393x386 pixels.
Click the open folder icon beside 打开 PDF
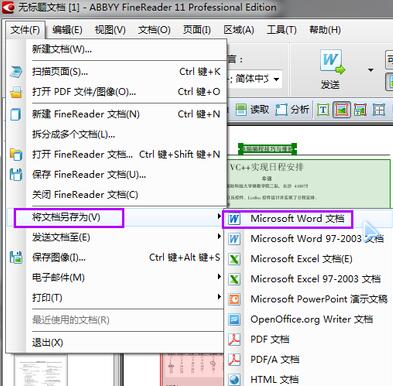tap(16, 92)
